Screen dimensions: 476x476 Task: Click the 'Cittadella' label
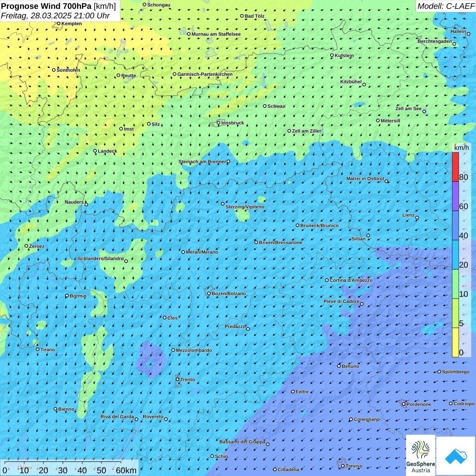pos(288,470)
